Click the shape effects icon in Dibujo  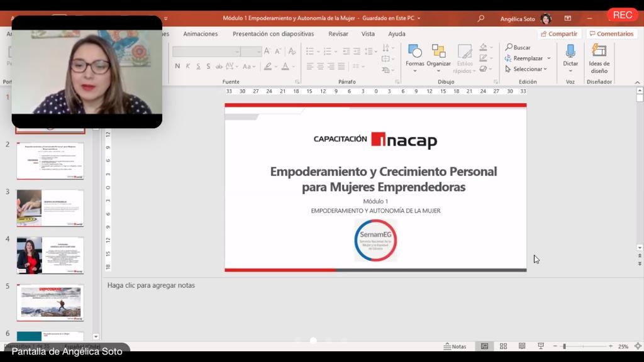click(x=484, y=69)
